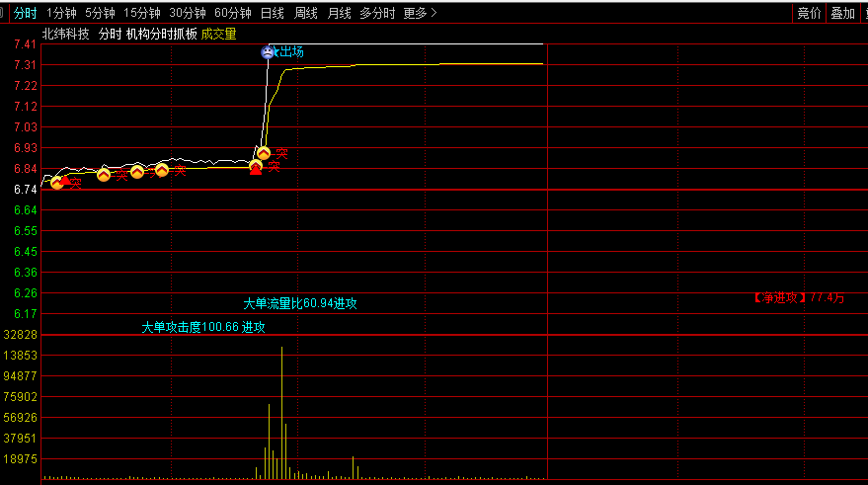Select the 5分钟 period tab
The width and height of the screenshot is (868, 485).
pyautogui.click(x=100, y=13)
